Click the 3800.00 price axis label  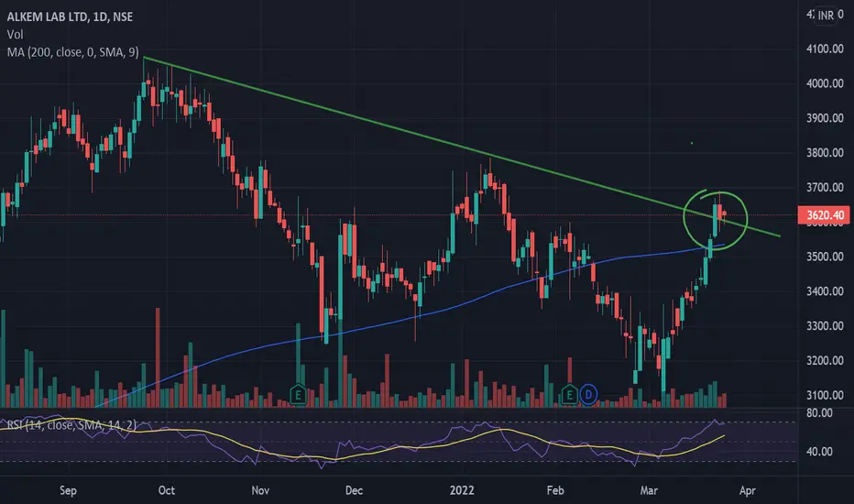click(x=825, y=152)
